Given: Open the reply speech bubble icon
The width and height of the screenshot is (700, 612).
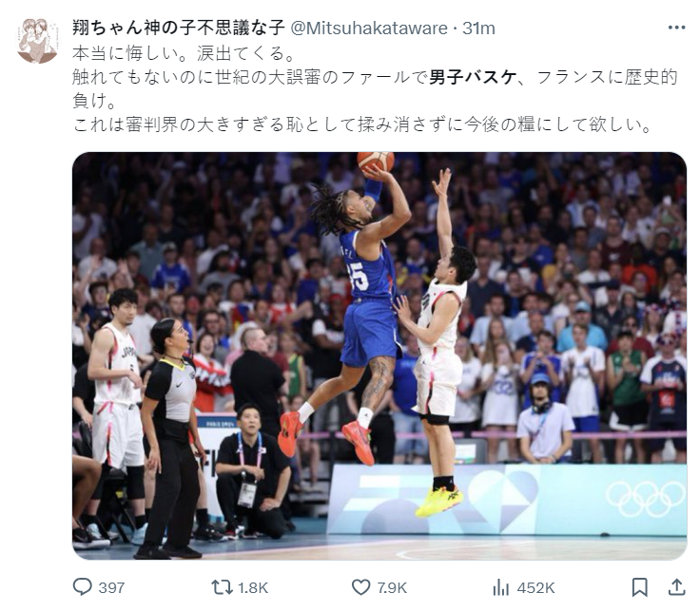Looking at the screenshot, I should click(82, 587).
